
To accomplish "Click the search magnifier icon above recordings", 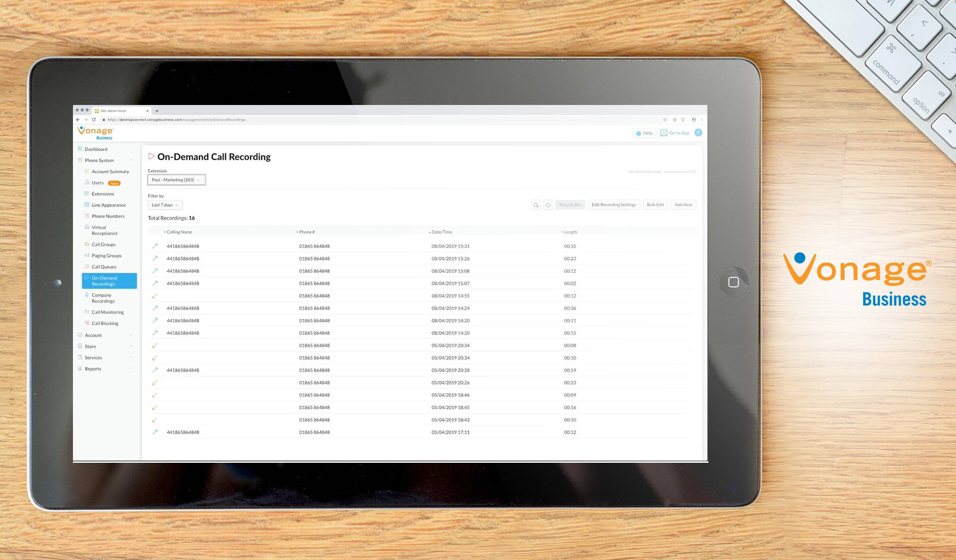I will click(536, 205).
